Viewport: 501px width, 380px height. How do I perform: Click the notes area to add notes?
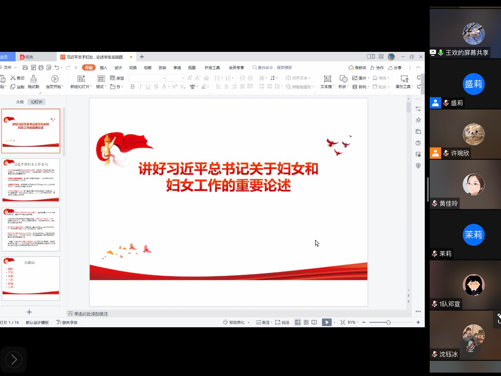point(91,314)
